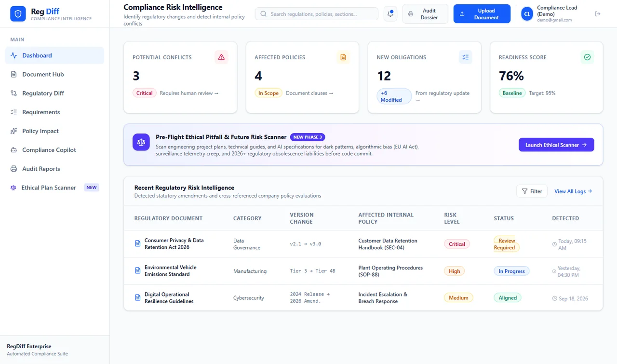Image resolution: width=617 pixels, height=364 pixels.
Task: Click the Upload Document button
Action: (482, 14)
